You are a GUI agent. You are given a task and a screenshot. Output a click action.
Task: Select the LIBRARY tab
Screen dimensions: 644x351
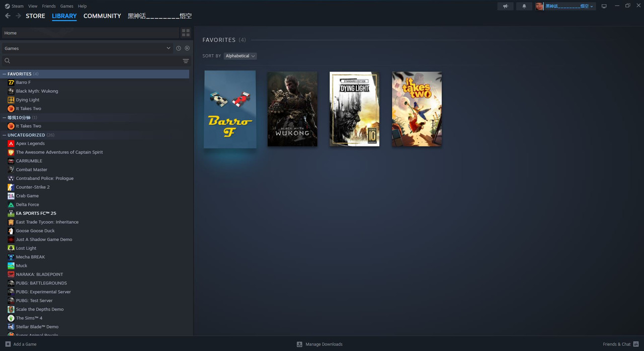(x=64, y=16)
